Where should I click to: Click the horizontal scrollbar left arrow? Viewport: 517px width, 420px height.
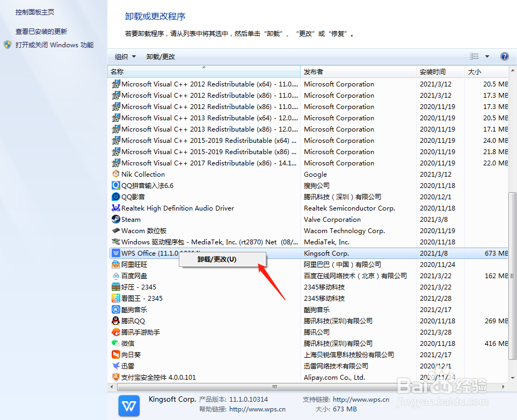(112, 387)
